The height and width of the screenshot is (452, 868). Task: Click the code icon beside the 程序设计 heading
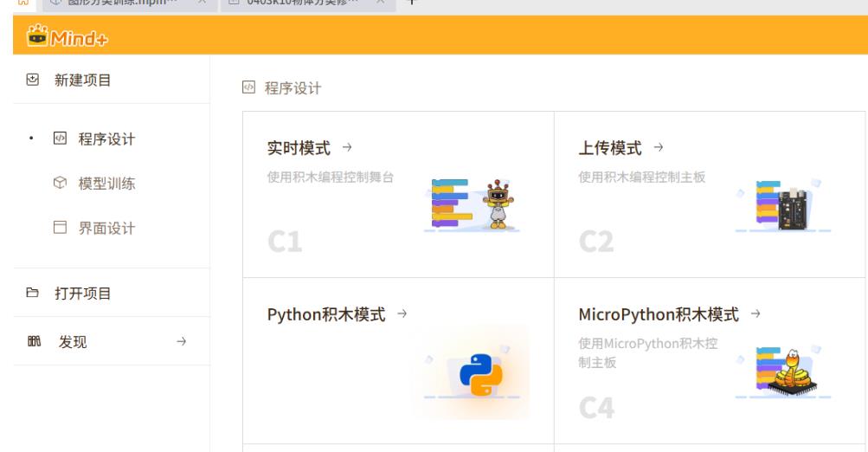point(248,87)
